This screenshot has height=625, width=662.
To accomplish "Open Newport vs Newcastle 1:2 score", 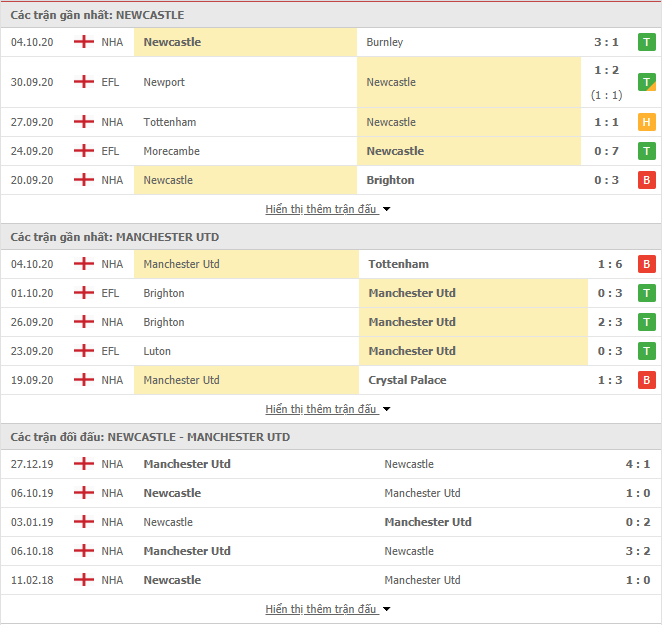I will pos(606,71).
